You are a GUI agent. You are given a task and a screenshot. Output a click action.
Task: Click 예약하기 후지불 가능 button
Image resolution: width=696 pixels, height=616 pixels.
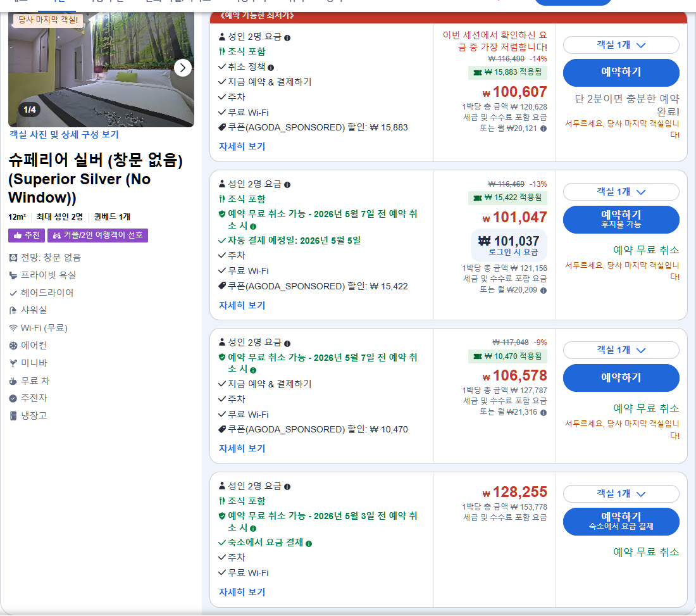pos(621,220)
